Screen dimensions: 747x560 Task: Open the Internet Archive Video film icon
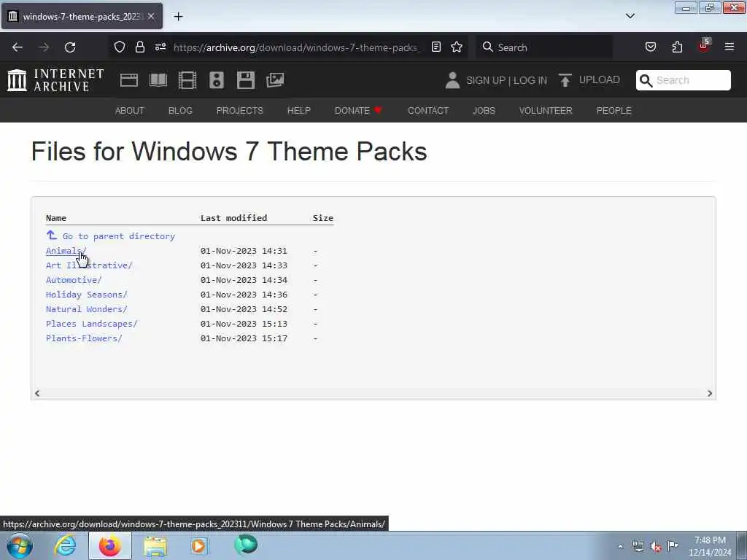(187, 80)
